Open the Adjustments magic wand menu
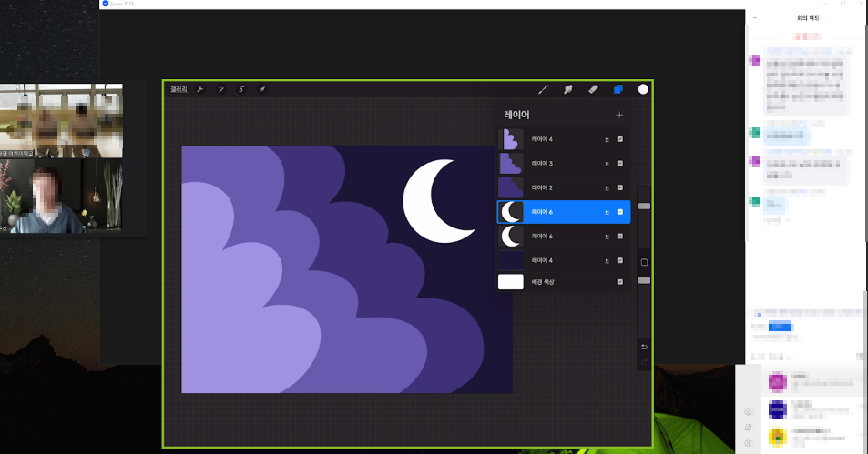The image size is (868, 454). click(220, 89)
